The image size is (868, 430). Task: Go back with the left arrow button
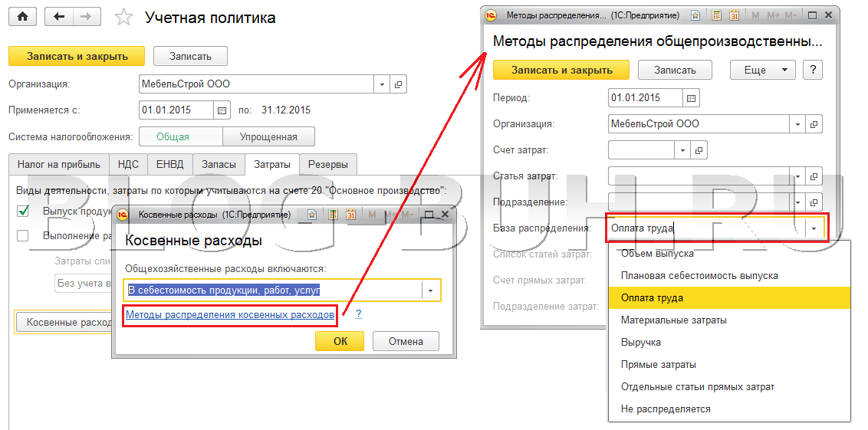(x=60, y=17)
